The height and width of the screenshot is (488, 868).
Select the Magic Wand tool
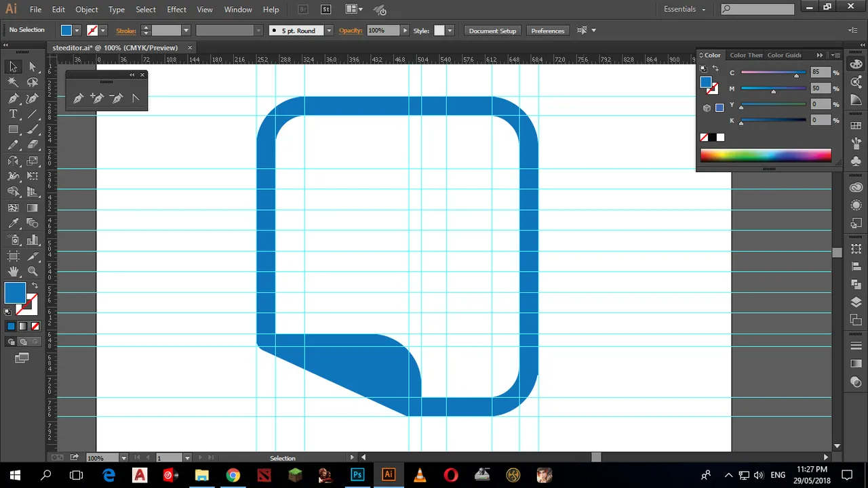tap(13, 82)
